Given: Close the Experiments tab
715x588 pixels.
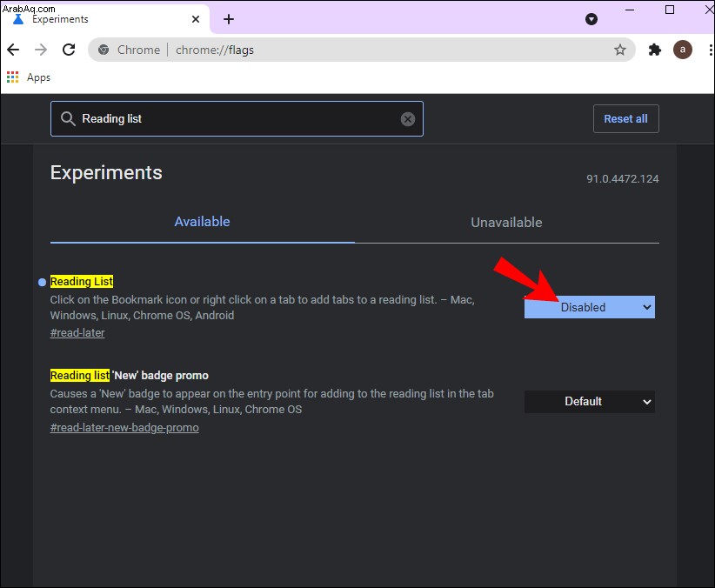Looking at the screenshot, I should tap(196, 19).
